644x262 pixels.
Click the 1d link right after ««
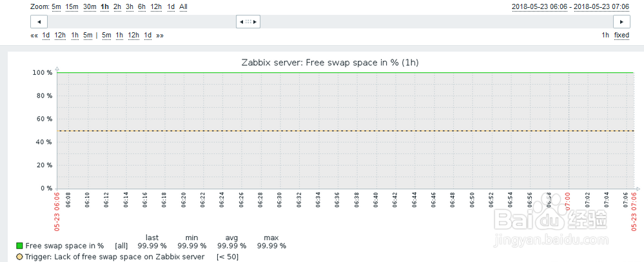(46, 35)
